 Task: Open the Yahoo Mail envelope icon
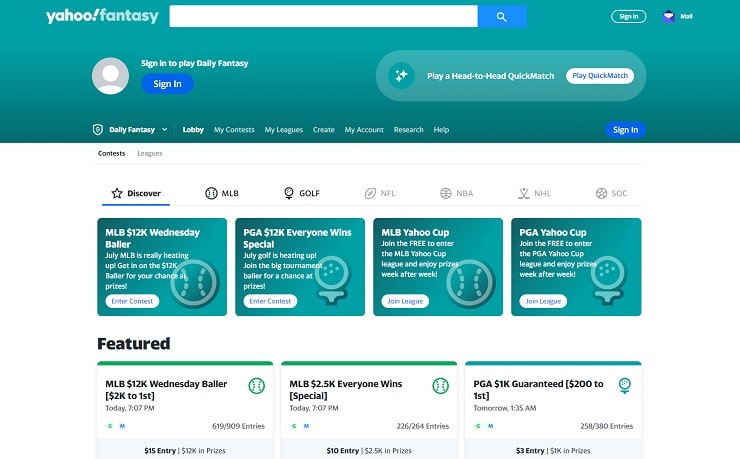point(668,17)
